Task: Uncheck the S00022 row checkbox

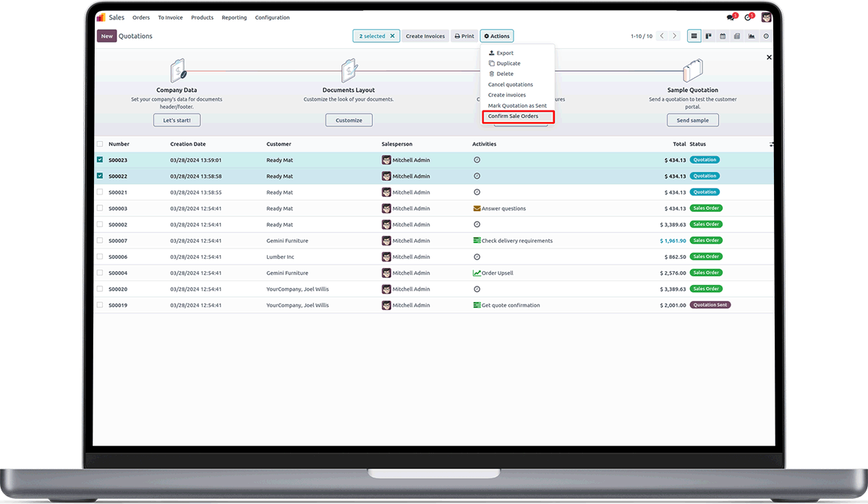Action: pos(100,176)
